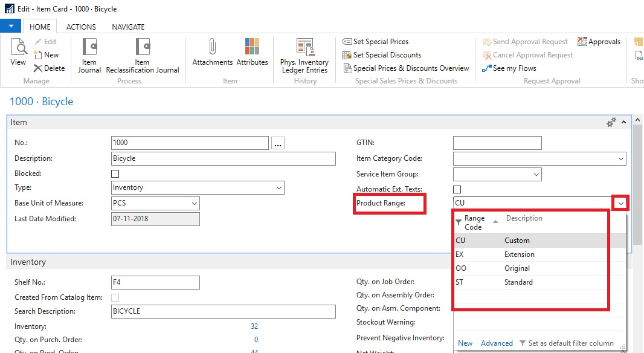Click the inventory value 32 link

(x=254, y=326)
